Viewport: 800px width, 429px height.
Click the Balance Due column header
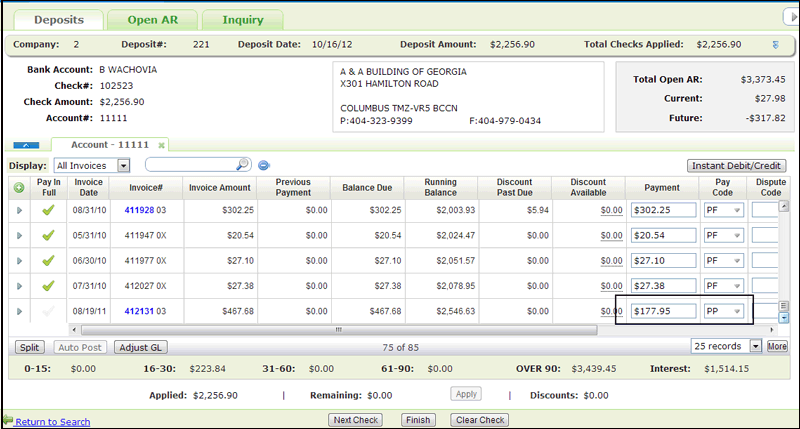[367, 188]
